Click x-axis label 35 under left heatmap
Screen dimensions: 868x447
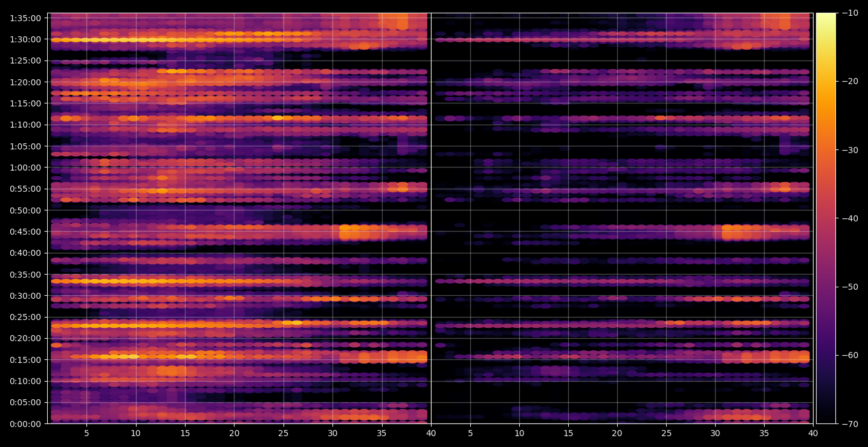pyautogui.click(x=381, y=433)
